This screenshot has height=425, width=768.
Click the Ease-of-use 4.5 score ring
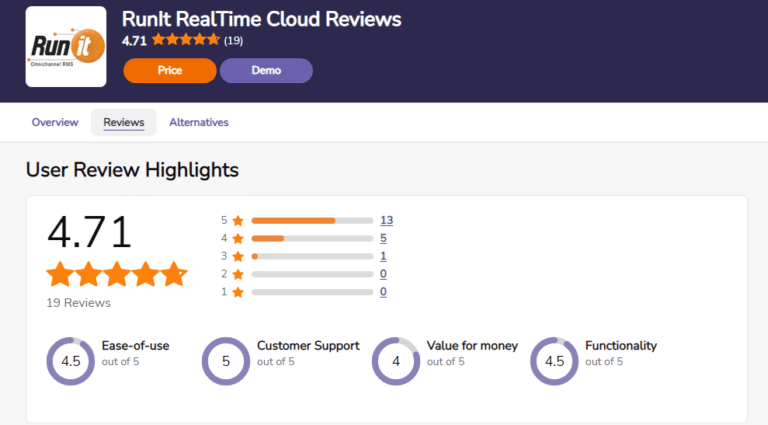(x=70, y=361)
